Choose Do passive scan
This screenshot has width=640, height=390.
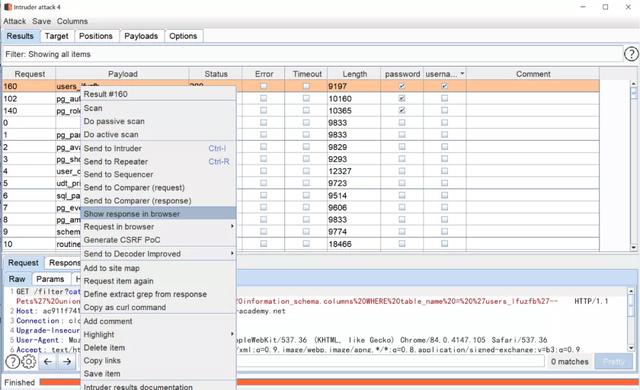(x=159, y=121)
